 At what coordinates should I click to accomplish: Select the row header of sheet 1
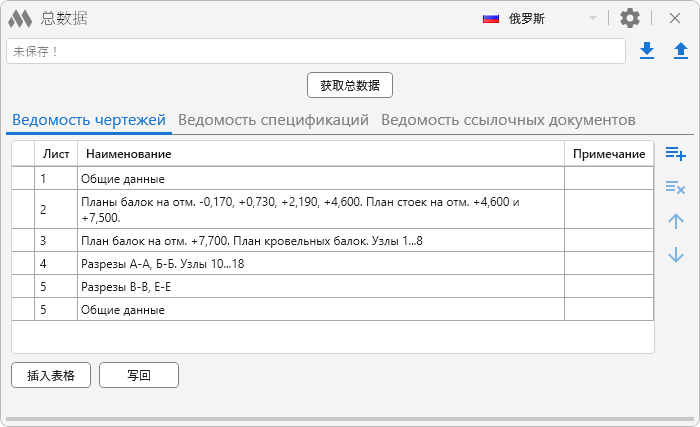(x=23, y=178)
